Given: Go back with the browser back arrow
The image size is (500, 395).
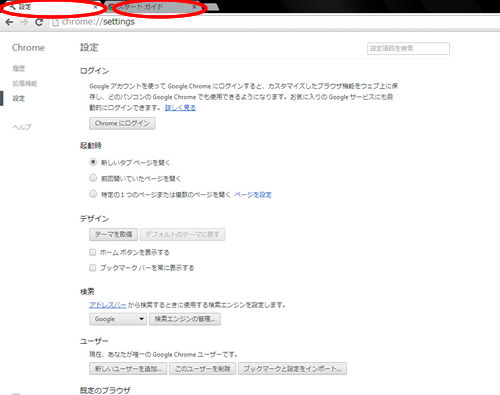Looking at the screenshot, I should tap(9, 22).
